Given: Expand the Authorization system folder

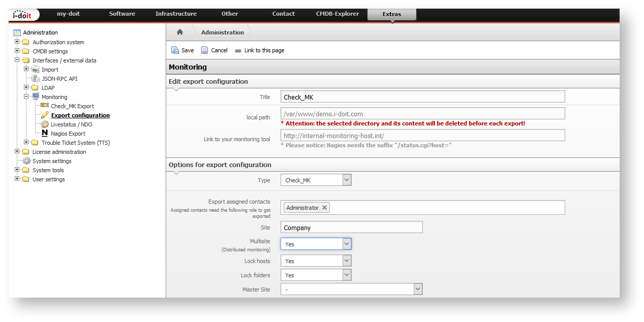Looking at the screenshot, I should pyautogui.click(x=17, y=42).
